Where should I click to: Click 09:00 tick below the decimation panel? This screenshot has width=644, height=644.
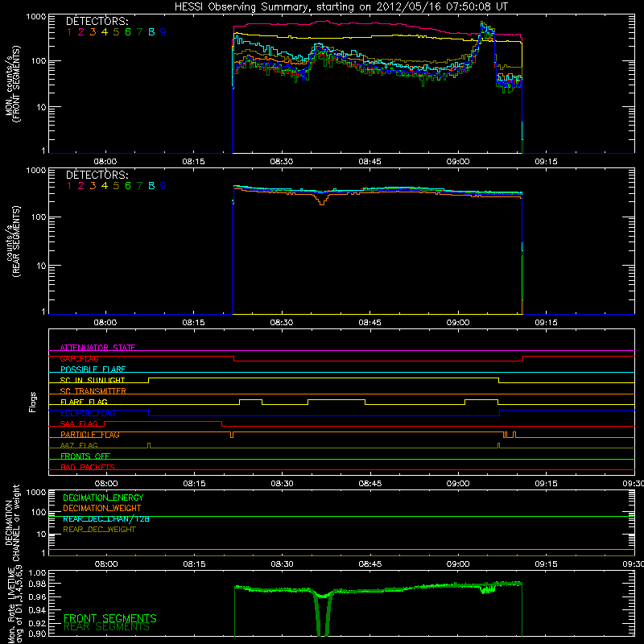(x=458, y=564)
